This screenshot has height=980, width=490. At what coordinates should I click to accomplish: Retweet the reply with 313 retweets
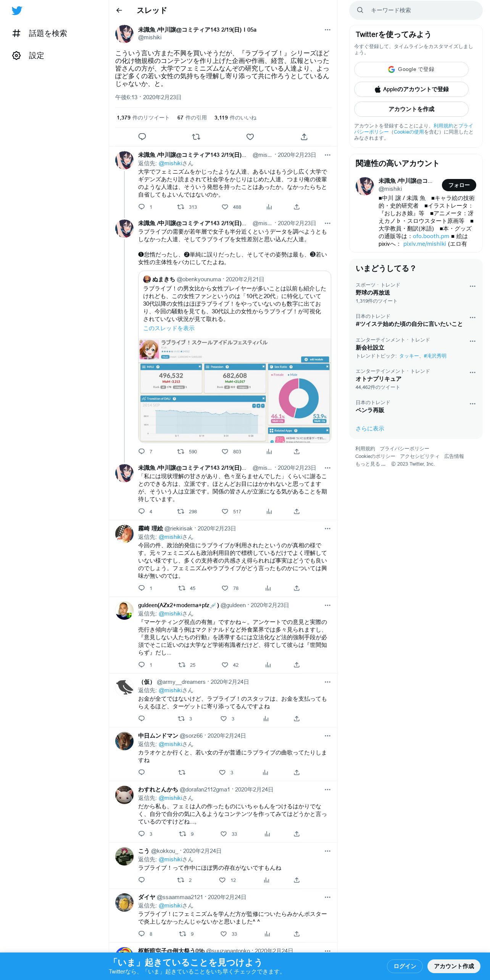point(181,207)
